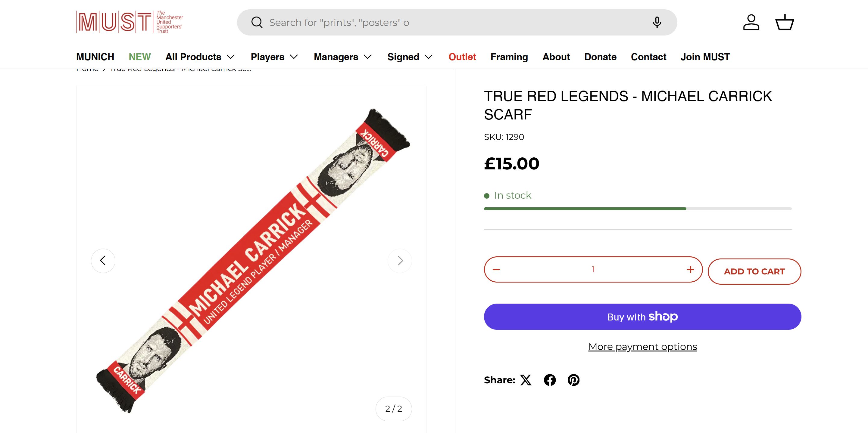Viewport: 868px width, 433px height.
Task: Expand the All Products dropdown
Action: (x=200, y=57)
